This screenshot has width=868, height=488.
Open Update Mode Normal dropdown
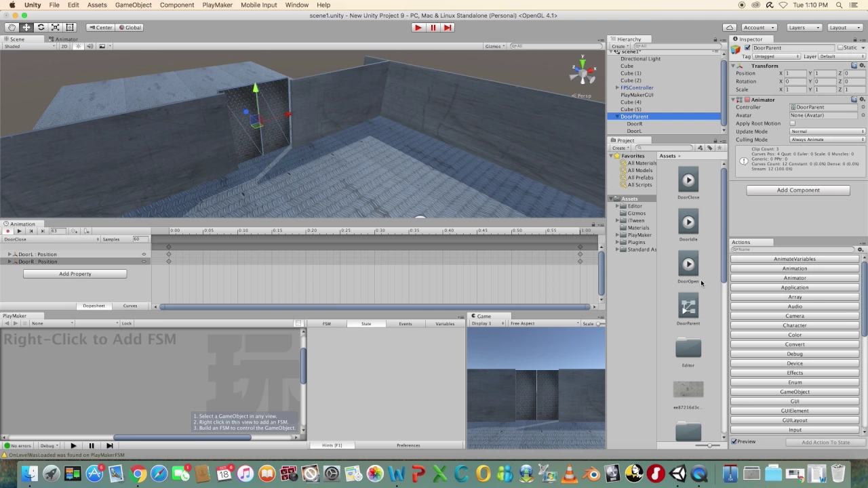[827, 131]
